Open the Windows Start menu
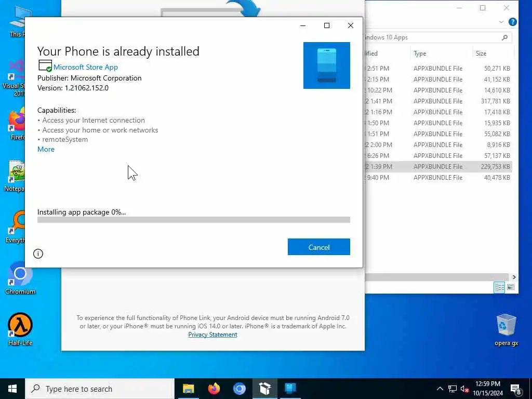This screenshot has height=399, width=532. [x=12, y=389]
